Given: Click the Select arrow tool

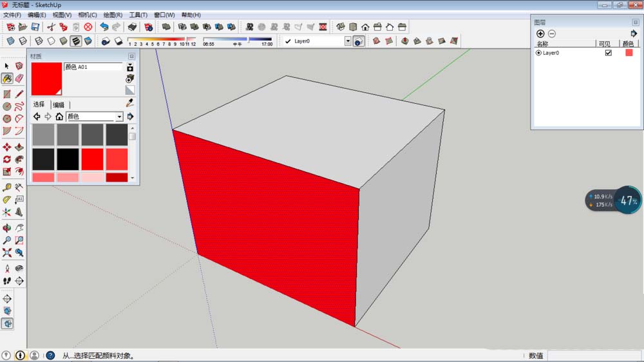Looking at the screenshot, I should (7, 66).
